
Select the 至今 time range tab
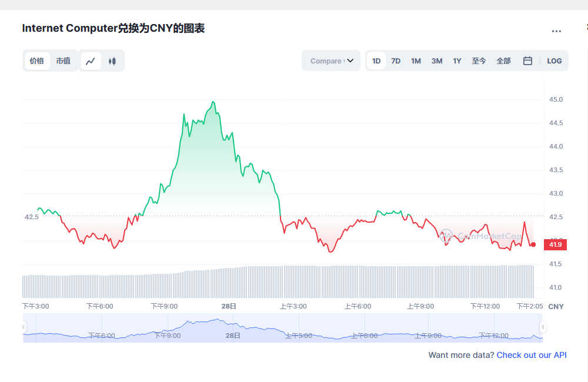[479, 61]
